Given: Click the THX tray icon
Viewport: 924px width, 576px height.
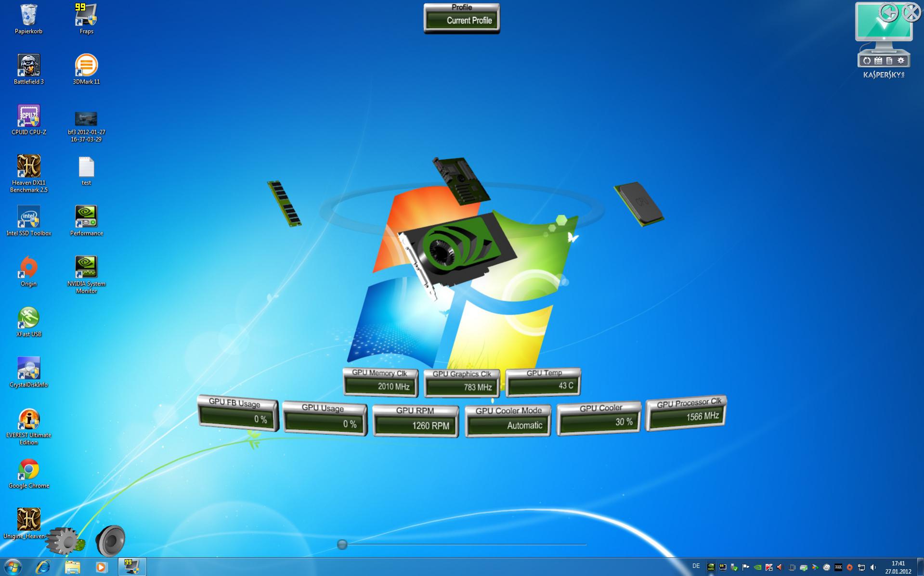Looking at the screenshot, I should click(838, 567).
